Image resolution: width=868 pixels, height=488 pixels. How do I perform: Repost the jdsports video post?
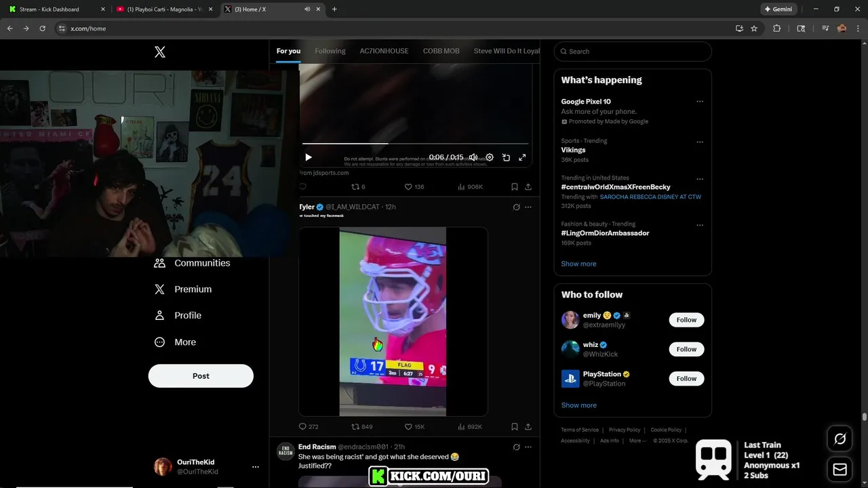[357, 187]
